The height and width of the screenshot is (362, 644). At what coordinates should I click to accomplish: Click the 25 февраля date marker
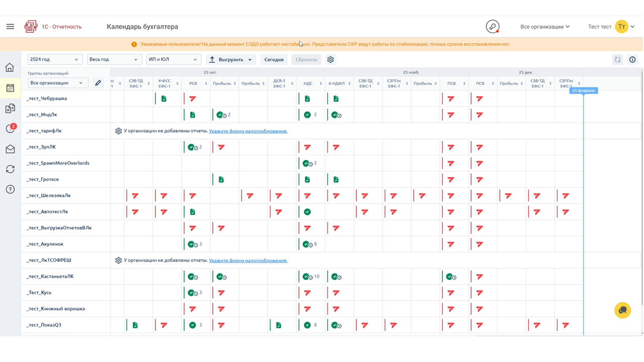point(583,90)
